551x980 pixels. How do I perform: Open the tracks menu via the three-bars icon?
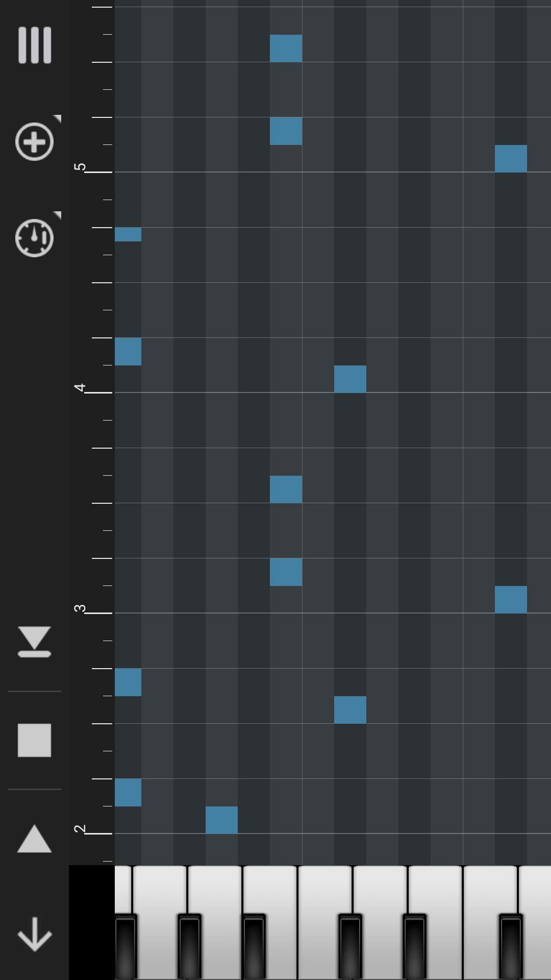34,46
